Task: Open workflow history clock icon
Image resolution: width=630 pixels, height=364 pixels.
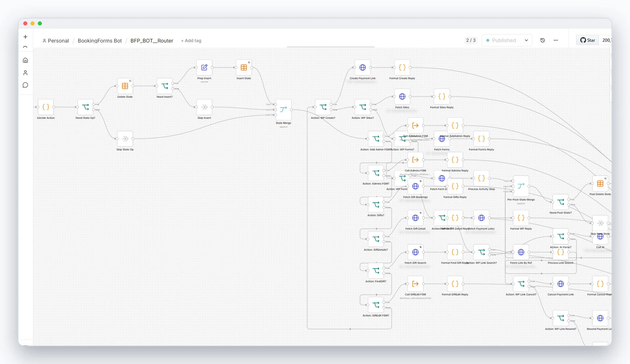Action: pyautogui.click(x=543, y=40)
